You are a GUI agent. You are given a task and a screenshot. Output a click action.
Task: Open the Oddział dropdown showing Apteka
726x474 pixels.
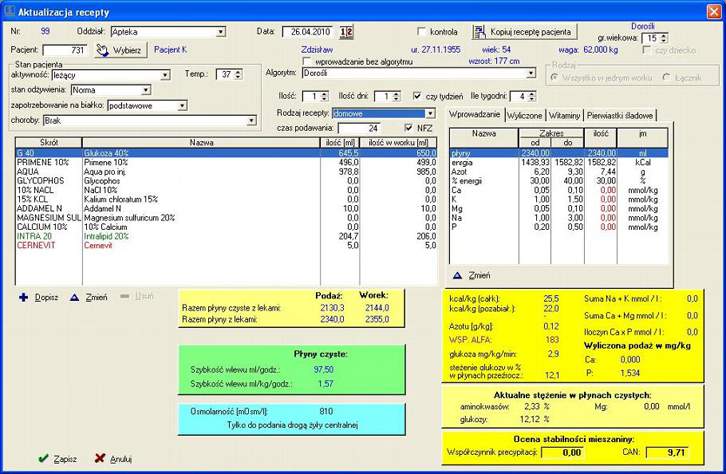click(219, 32)
